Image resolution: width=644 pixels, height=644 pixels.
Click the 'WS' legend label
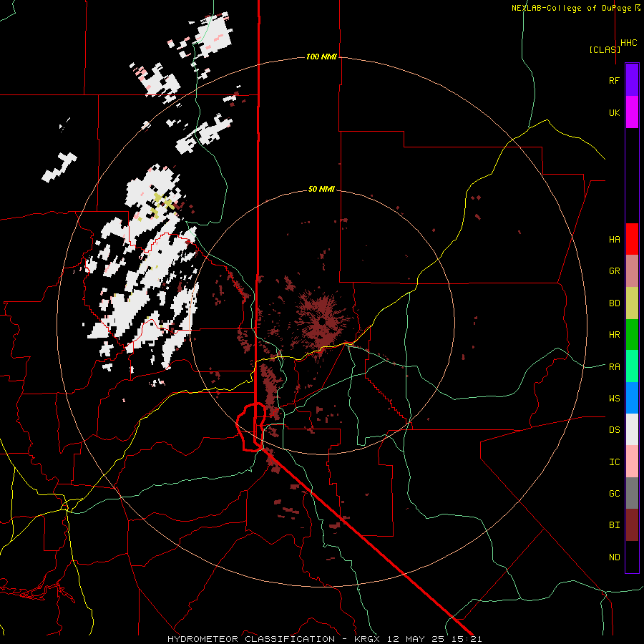tap(614, 398)
